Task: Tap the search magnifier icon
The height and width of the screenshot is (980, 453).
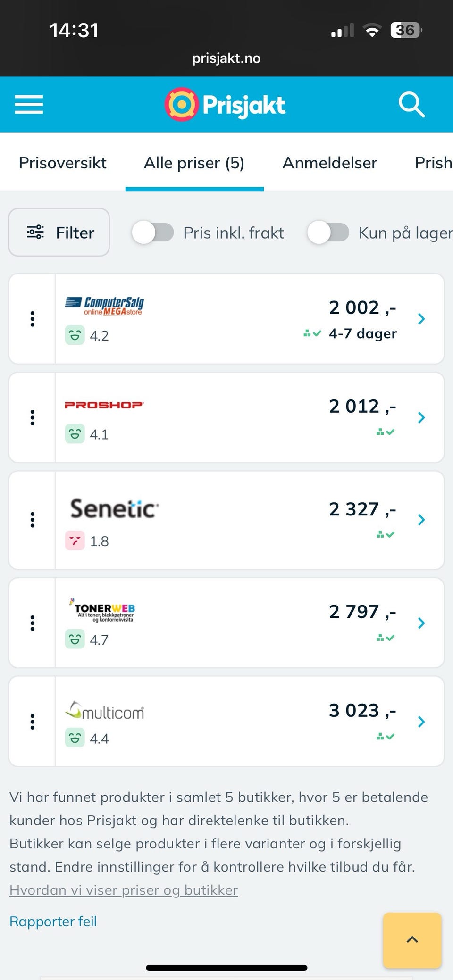Action: [x=411, y=104]
